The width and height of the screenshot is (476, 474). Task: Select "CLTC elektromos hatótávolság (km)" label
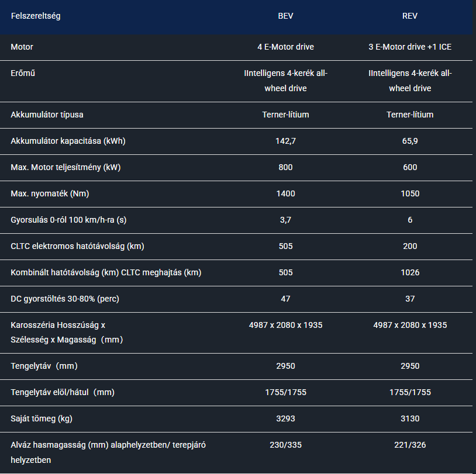pos(77,247)
